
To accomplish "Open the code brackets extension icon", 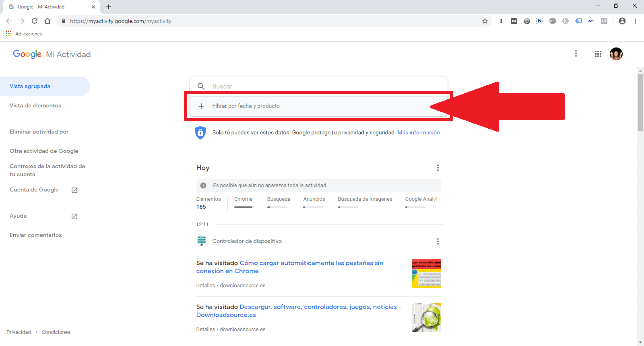I will pyautogui.click(x=604, y=21).
